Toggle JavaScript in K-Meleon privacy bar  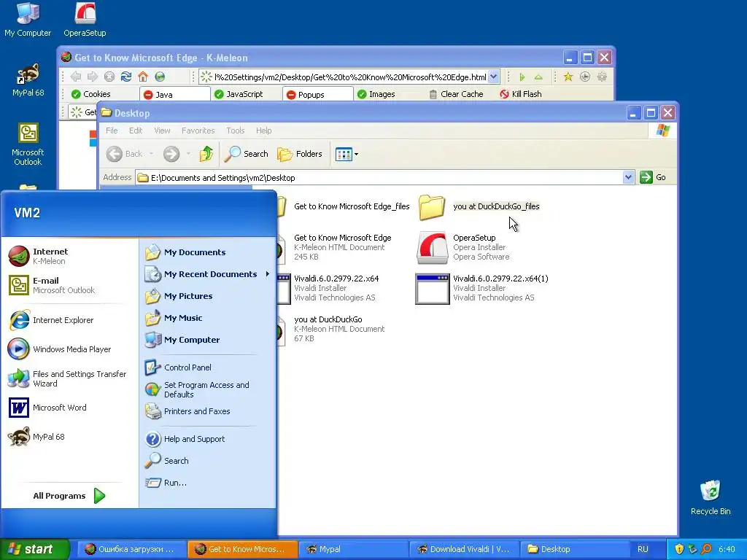click(239, 94)
